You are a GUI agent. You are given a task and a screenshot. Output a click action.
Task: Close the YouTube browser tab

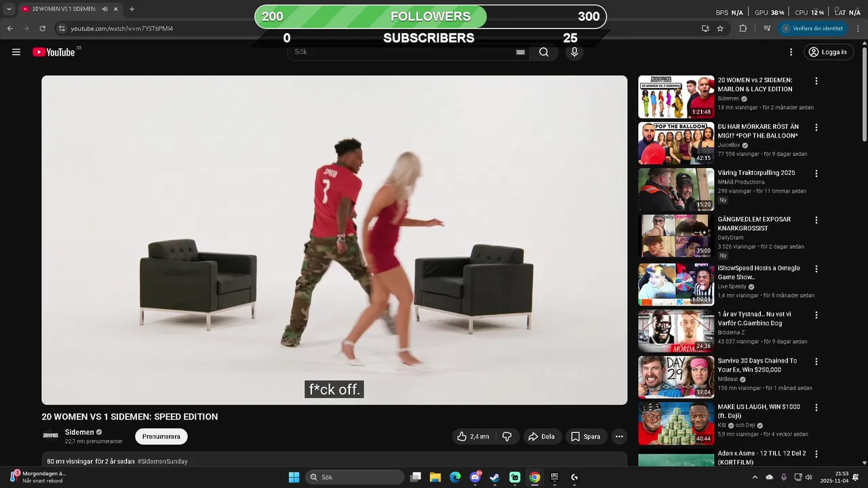(116, 9)
